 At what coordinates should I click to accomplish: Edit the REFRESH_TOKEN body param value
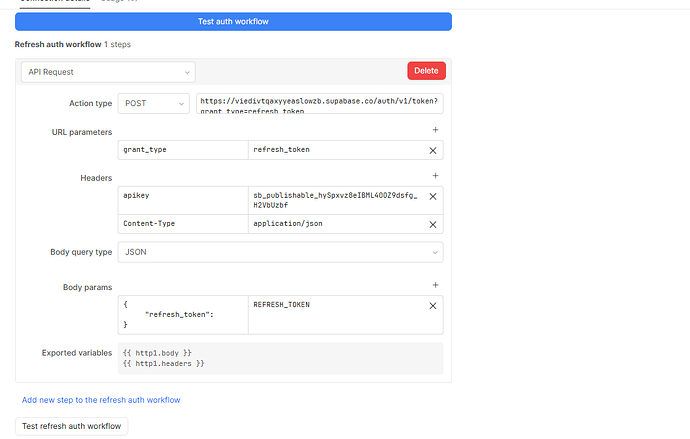coord(335,314)
